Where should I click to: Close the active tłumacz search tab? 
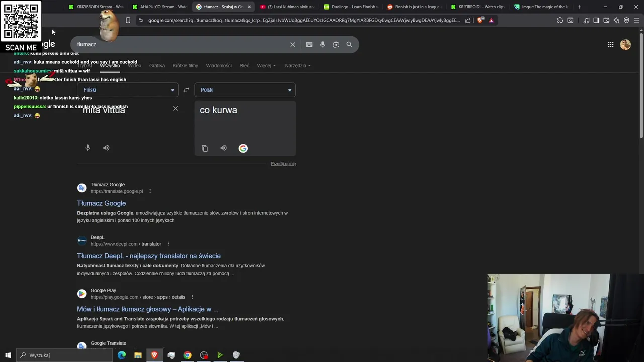tap(249, 7)
